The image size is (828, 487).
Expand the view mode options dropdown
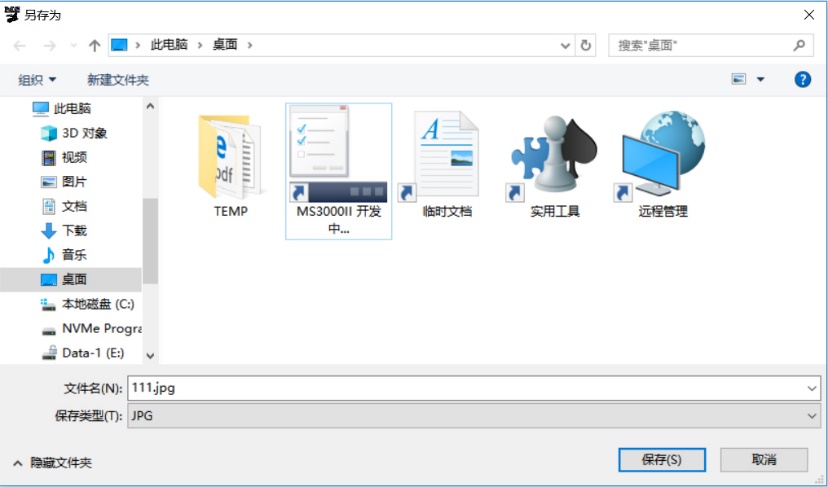click(761, 80)
